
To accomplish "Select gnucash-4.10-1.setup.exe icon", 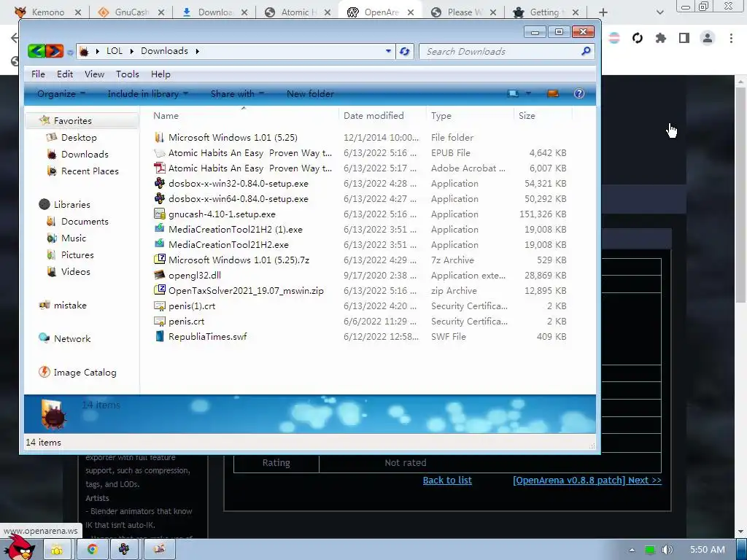I will click(159, 214).
